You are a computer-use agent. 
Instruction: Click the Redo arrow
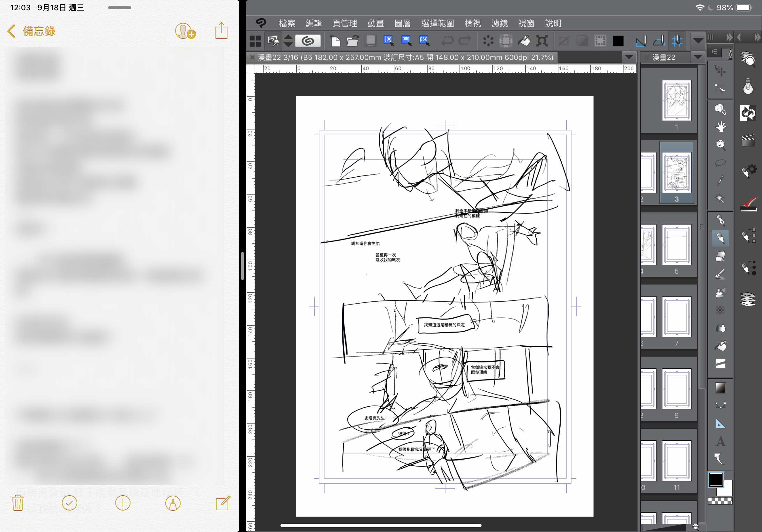point(465,41)
